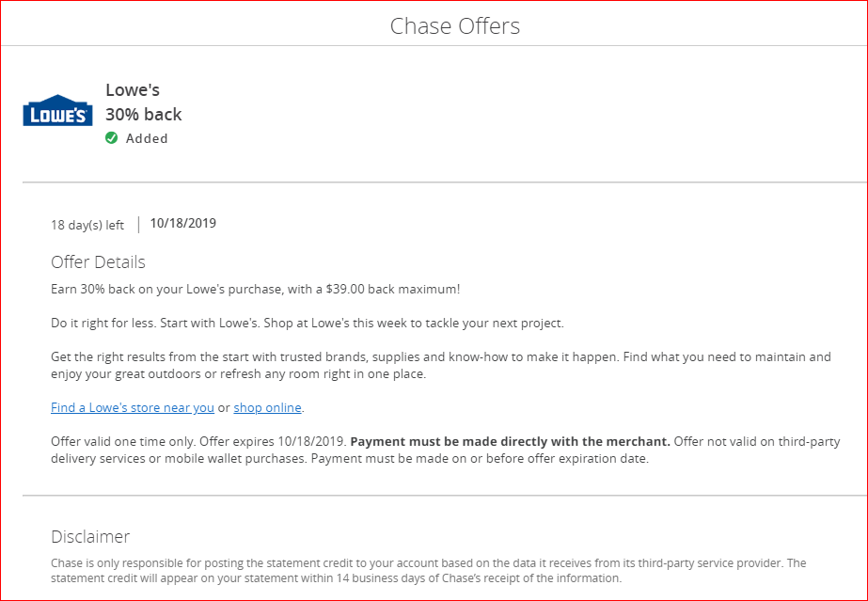Click the 10/18/2019 expiration date
The width and height of the screenshot is (868, 601).
click(183, 224)
